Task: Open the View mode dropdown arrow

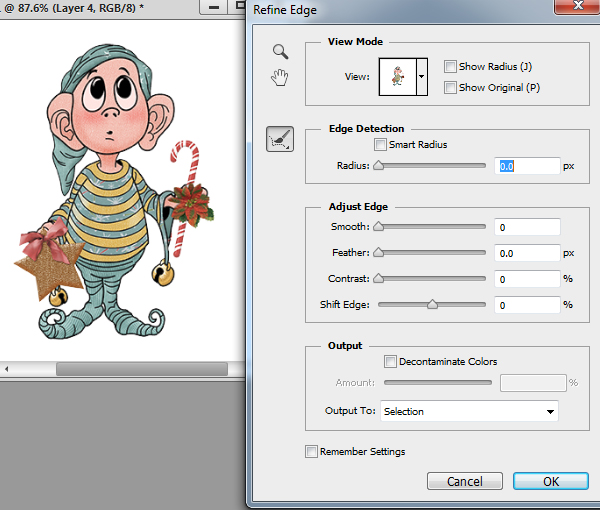Action: [422, 76]
